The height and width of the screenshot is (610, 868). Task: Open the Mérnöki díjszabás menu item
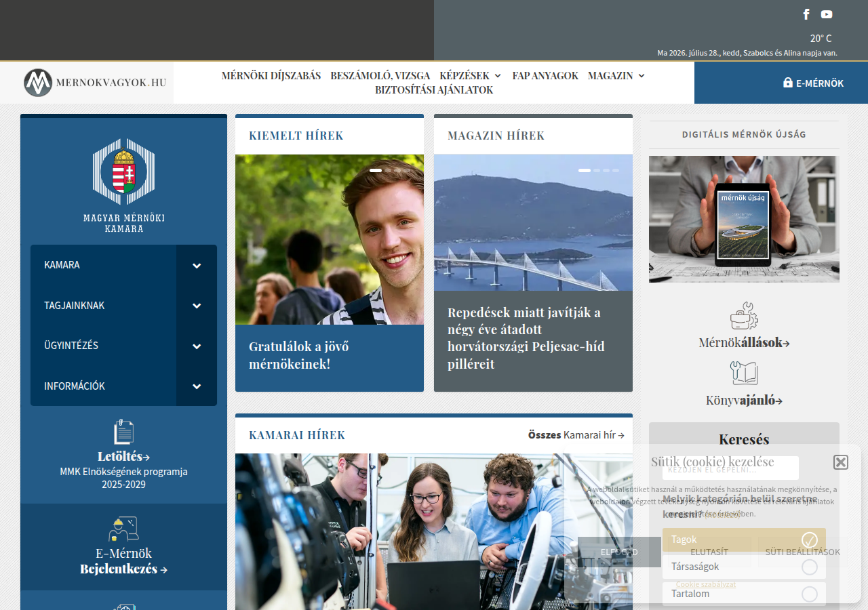(271, 76)
